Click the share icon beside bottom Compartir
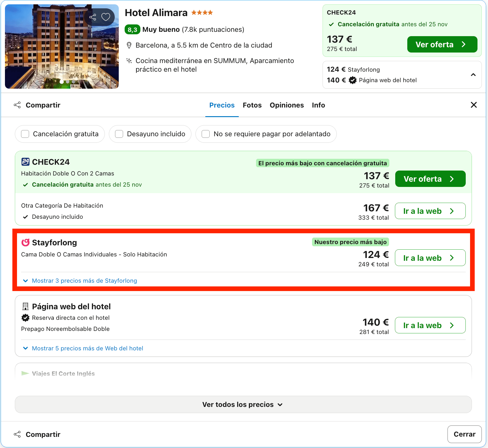Viewport: 488px width, 448px height. click(x=17, y=434)
